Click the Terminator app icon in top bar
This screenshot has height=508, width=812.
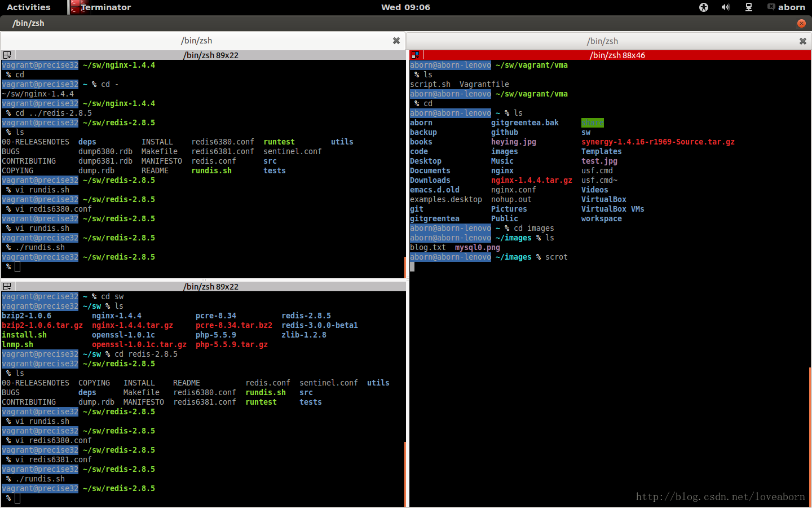coord(75,7)
